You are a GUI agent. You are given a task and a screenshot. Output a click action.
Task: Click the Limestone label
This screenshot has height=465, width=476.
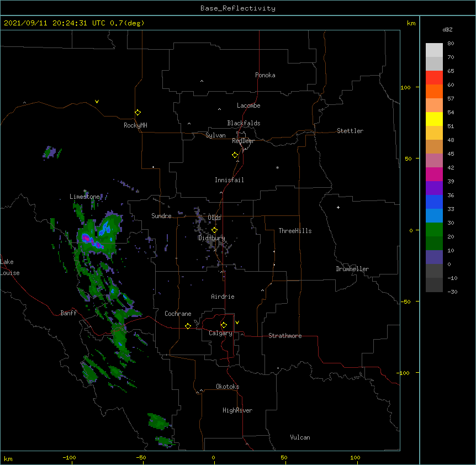pyautogui.click(x=84, y=197)
